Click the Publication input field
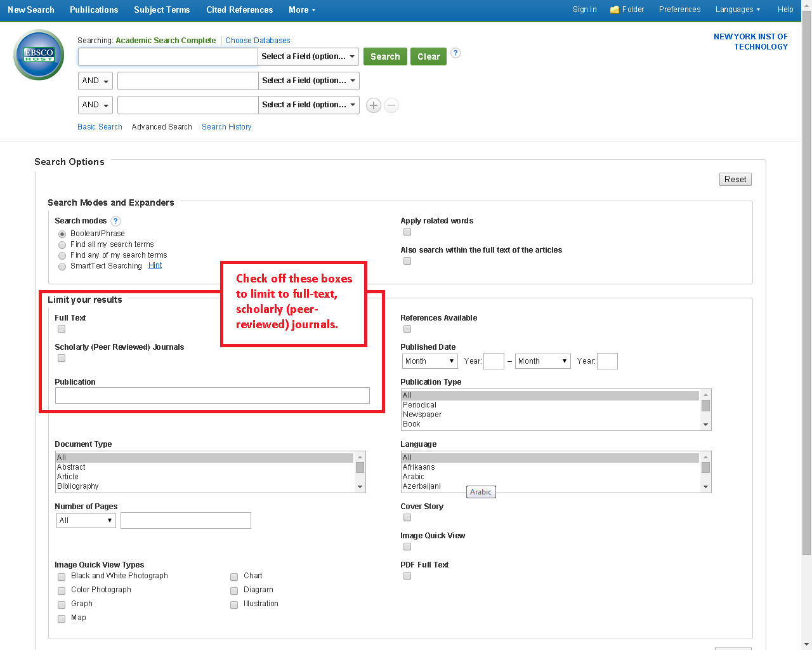Screen dimensions: 812x650 (213, 395)
